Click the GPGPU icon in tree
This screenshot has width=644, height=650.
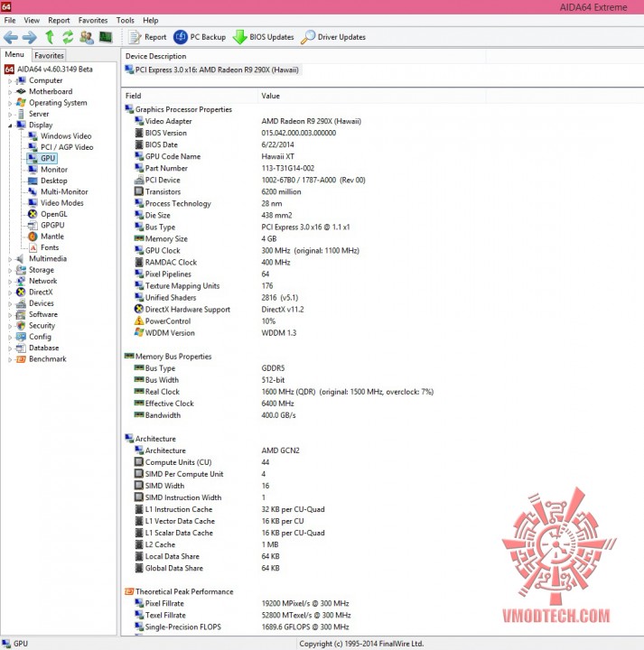[x=33, y=225]
